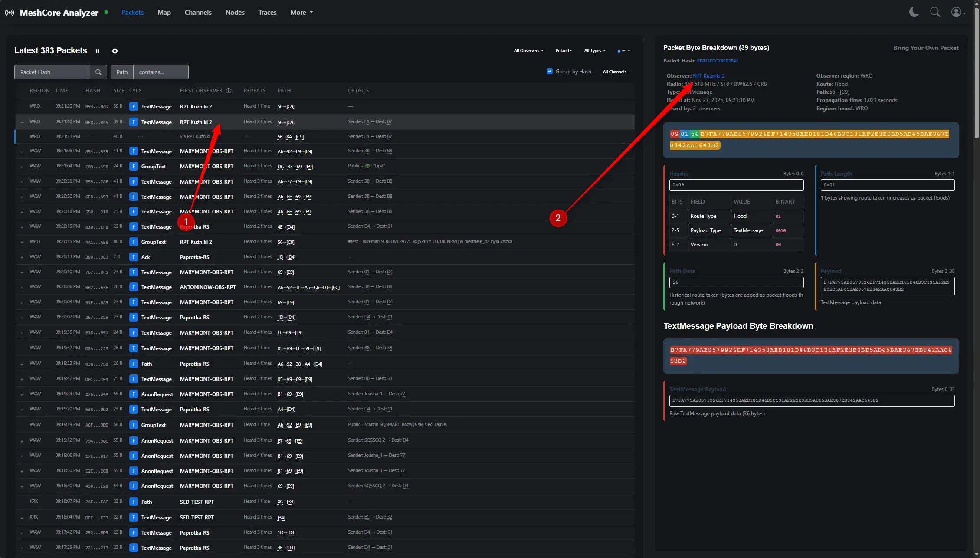
Task: Open observer RPT Kuźniki 2 link
Action: (x=708, y=76)
